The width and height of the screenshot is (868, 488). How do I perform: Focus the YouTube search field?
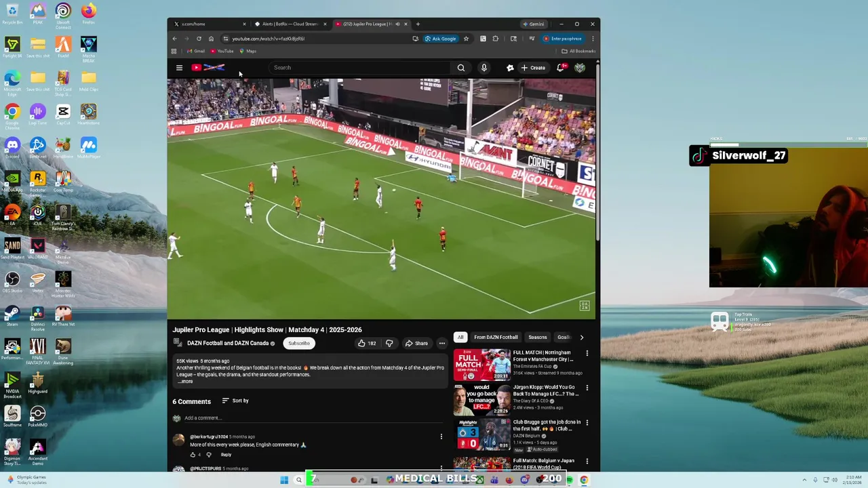(359, 68)
